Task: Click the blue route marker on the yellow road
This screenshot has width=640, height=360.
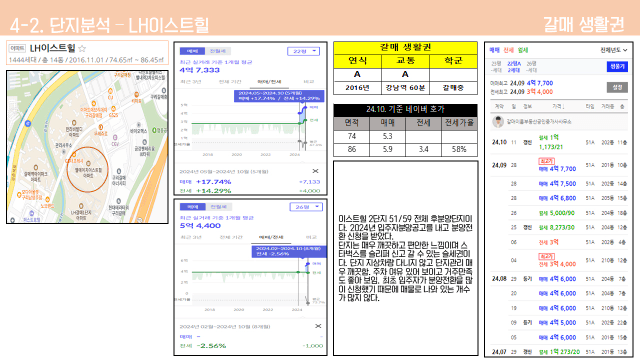Action: 28,123
